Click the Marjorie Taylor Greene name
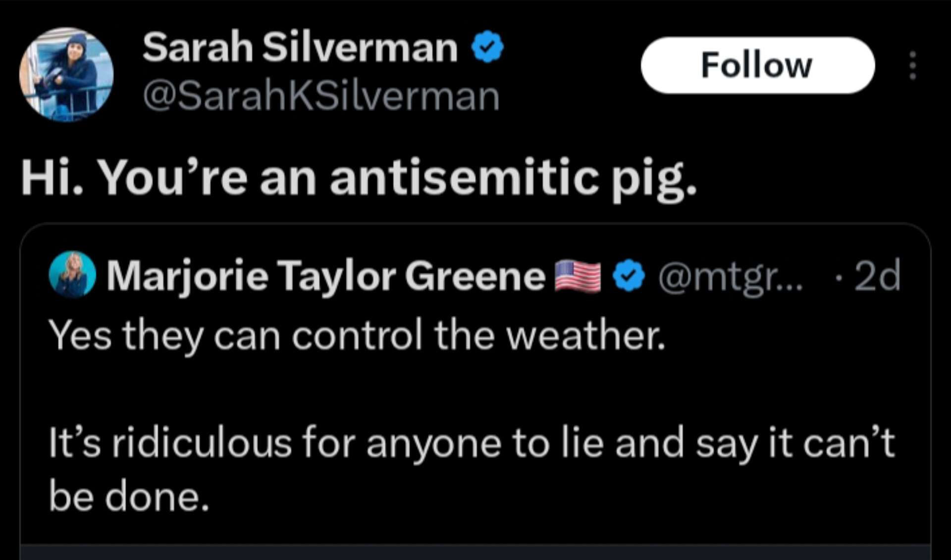 click(x=326, y=276)
